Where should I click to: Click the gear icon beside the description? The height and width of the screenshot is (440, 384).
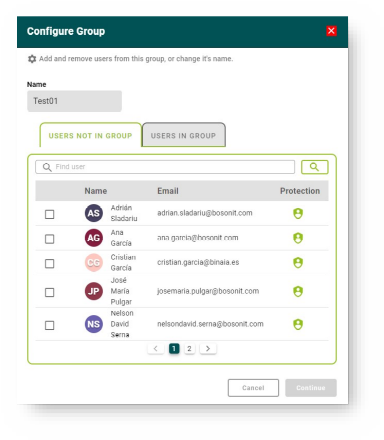[32, 59]
